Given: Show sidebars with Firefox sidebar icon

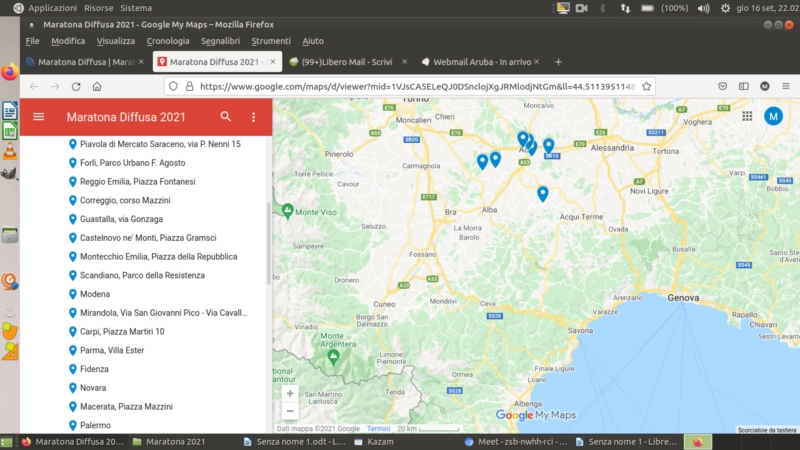Looking at the screenshot, I should [744, 86].
